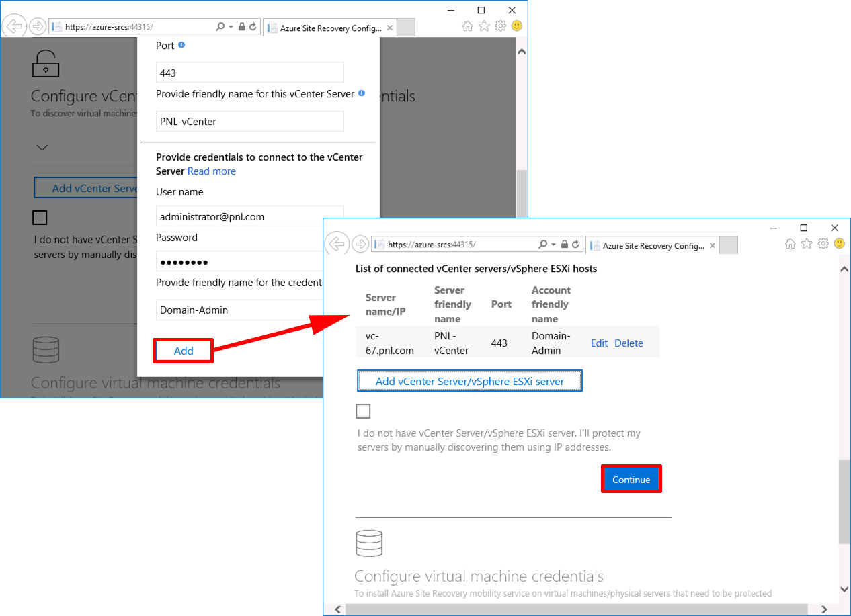Expand chevron under Configure vCenter in rear window

tap(42, 148)
